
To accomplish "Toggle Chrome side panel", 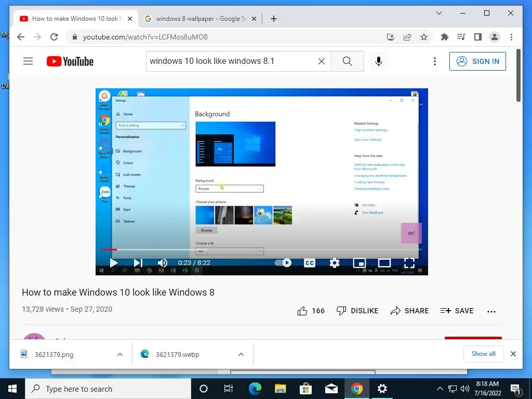I will [478, 37].
